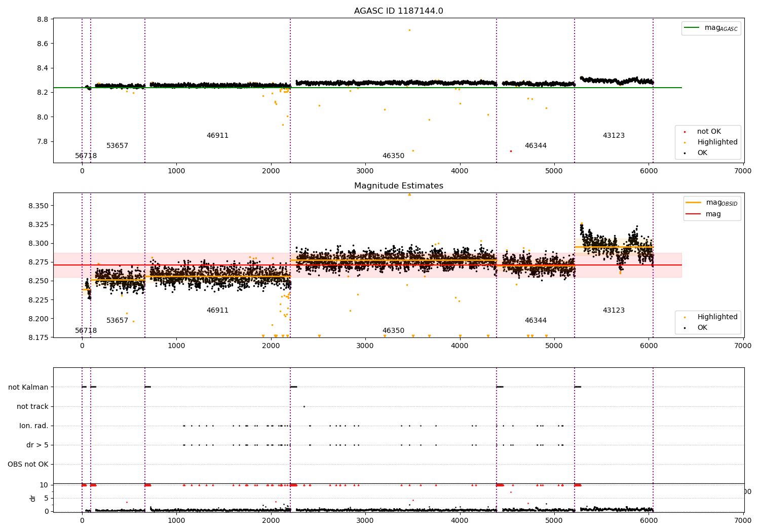Click the 2000 x-tick under bottom plot

click(271, 521)
